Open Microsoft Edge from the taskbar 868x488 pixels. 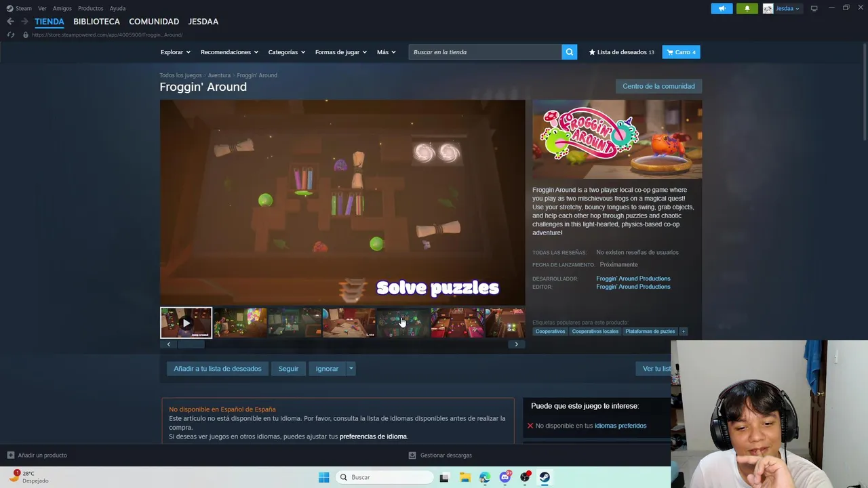[485, 477]
